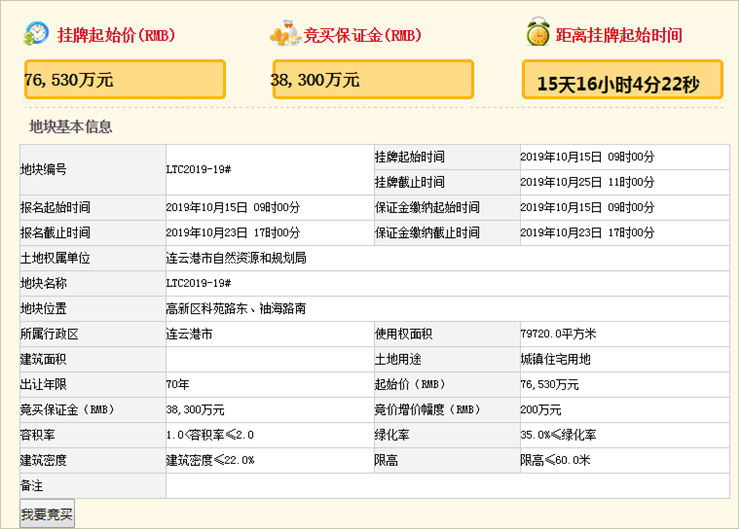The height and width of the screenshot is (529, 740).
Task: Click the gold coins icon beside 竞买保证金
Action: pos(284,34)
